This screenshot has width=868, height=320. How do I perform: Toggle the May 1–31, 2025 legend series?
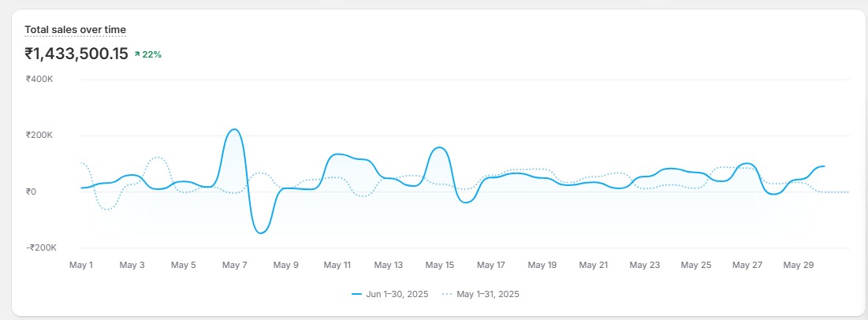(x=486, y=294)
